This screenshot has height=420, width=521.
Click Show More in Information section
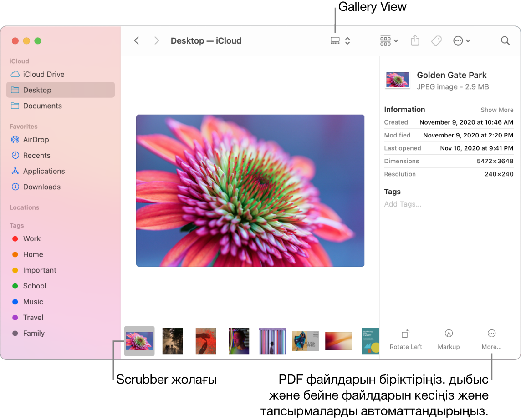[497, 110]
